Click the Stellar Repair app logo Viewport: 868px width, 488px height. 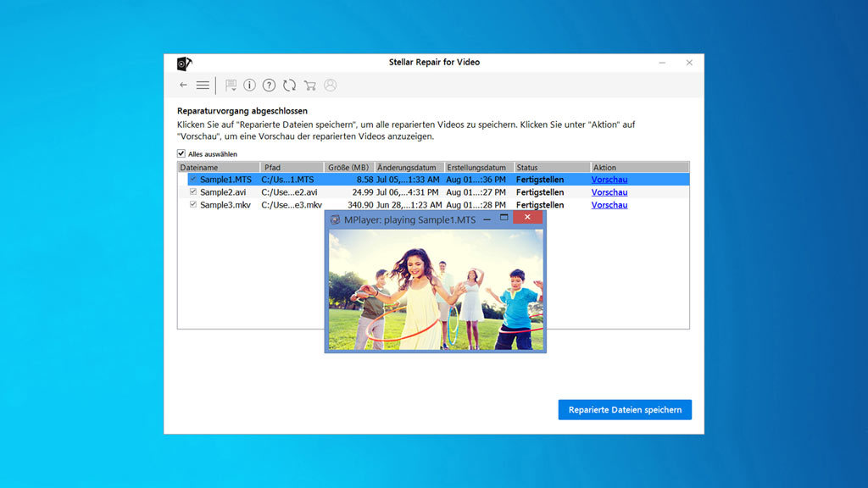pyautogui.click(x=184, y=64)
